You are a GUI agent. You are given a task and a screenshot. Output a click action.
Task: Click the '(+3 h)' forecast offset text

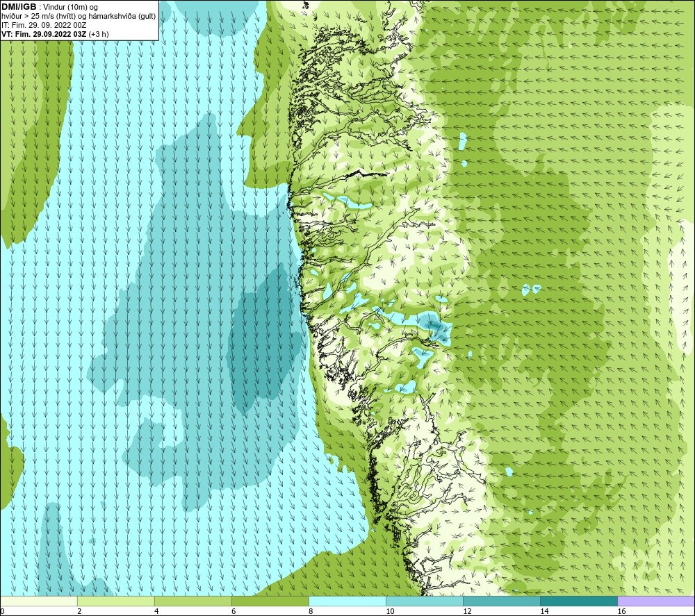99,34
